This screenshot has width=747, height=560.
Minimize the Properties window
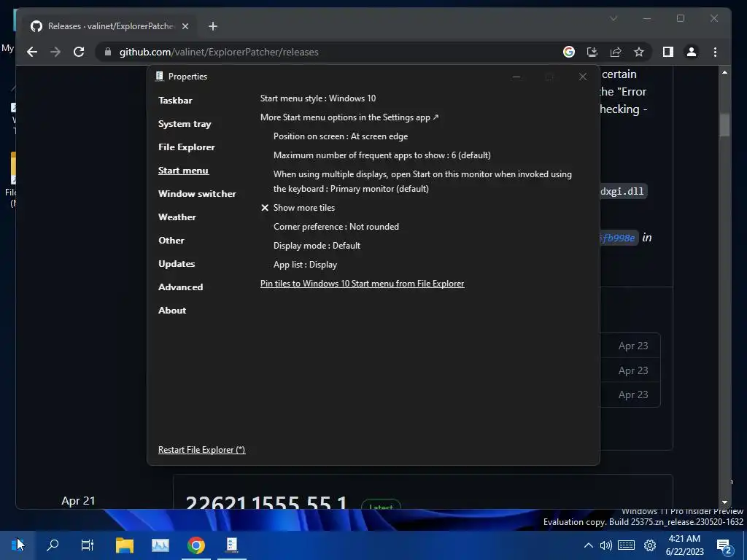(x=516, y=77)
